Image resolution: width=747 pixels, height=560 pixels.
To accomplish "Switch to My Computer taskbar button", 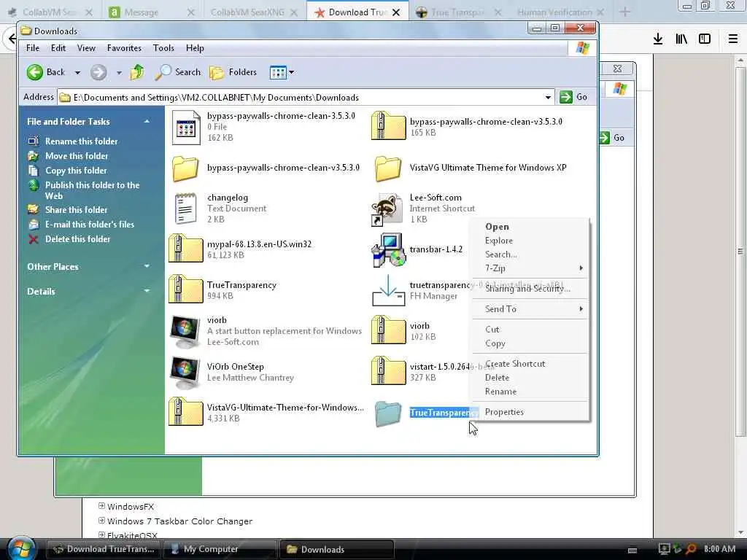I will pyautogui.click(x=220, y=549).
